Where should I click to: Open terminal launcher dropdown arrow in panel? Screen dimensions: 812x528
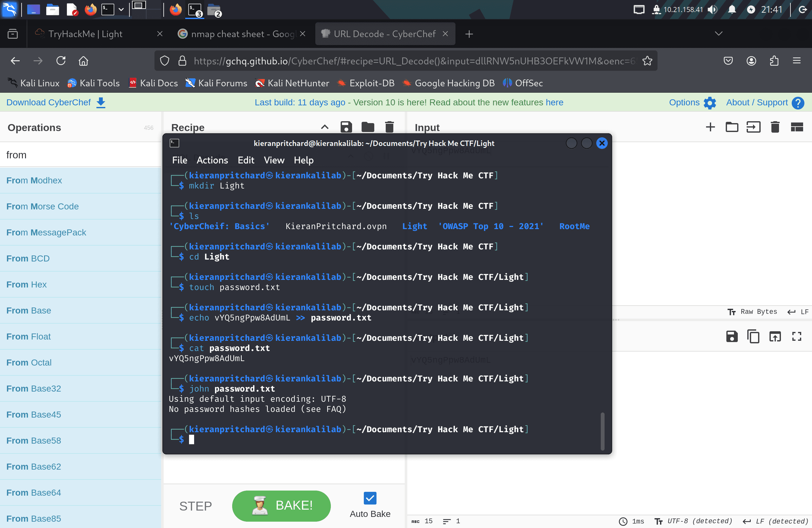(121, 9)
